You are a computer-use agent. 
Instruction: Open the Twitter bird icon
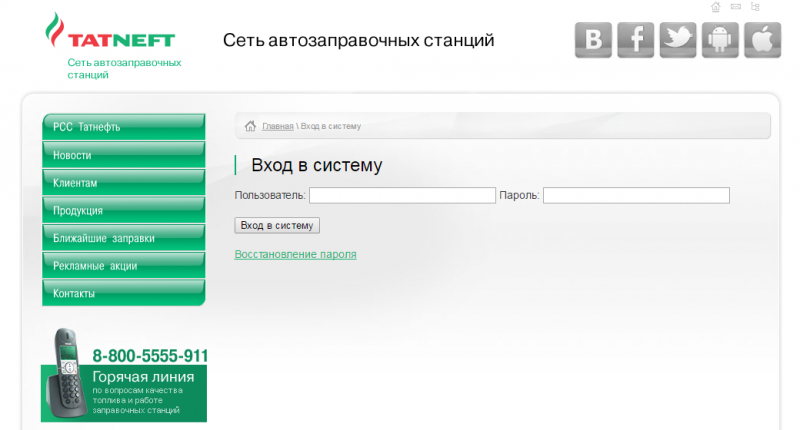click(x=678, y=40)
